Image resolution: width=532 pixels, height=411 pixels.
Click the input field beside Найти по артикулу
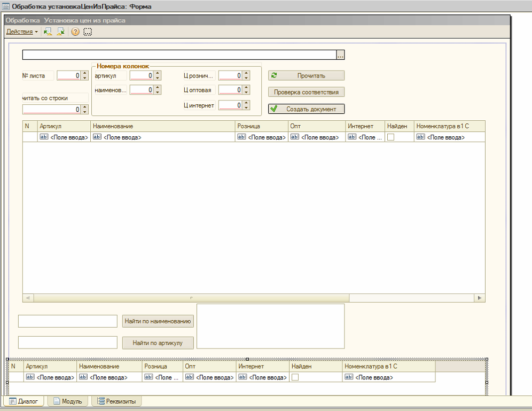pyautogui.click(x=67, y=342)
